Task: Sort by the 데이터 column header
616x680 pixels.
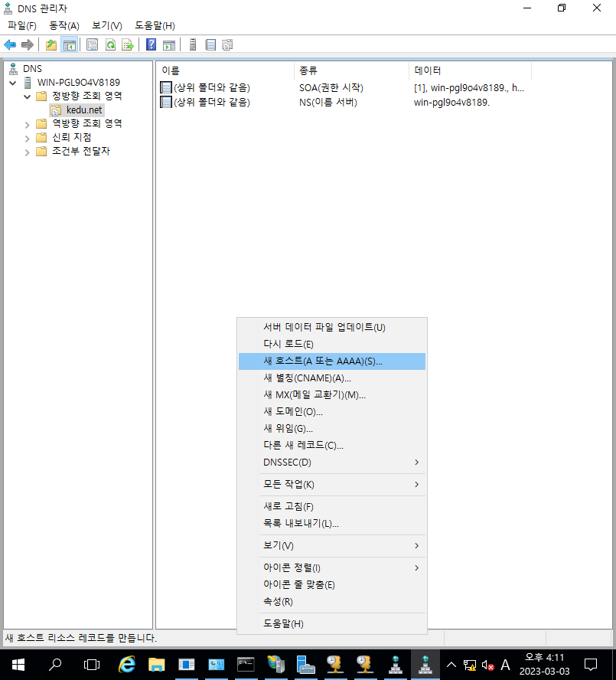Action: point(470,70)
